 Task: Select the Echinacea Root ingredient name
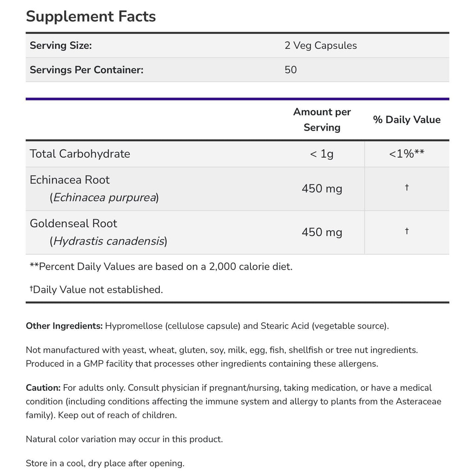click(x=70, y=180)
